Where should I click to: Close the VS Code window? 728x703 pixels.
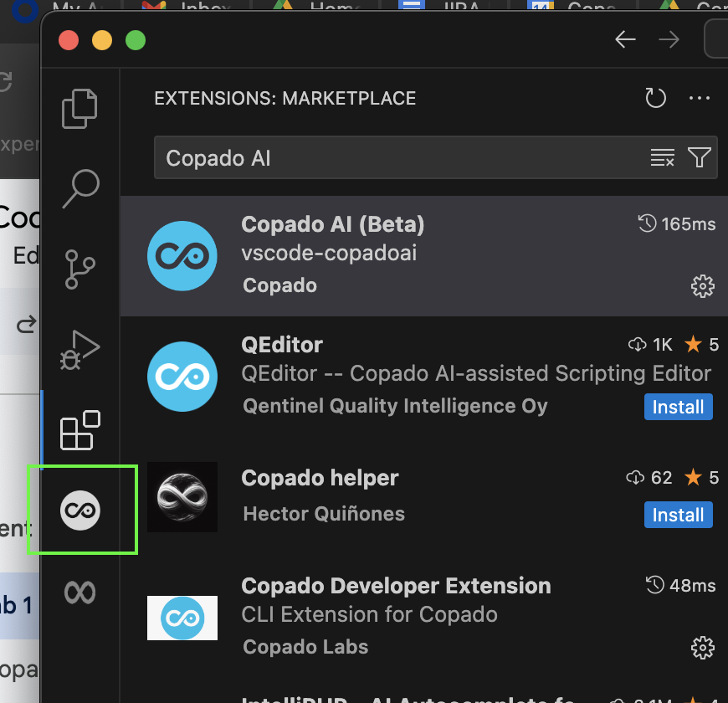point(69,40)
